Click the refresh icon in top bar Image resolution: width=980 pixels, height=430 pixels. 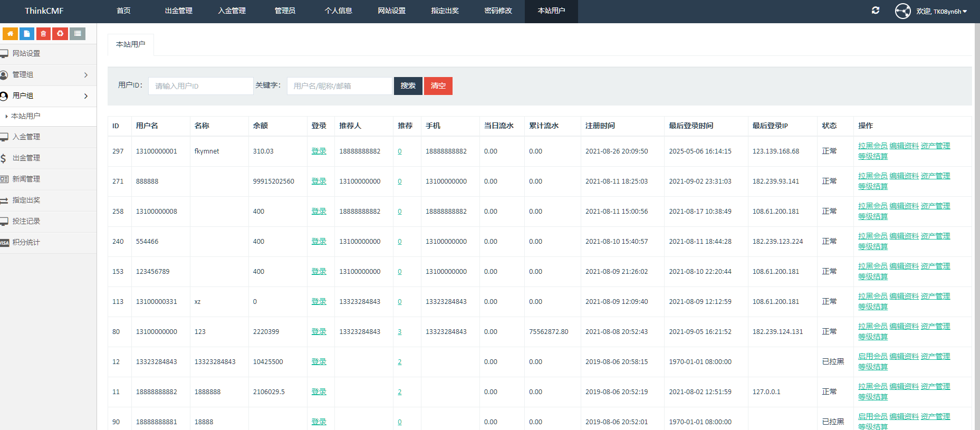coord(876,11)
